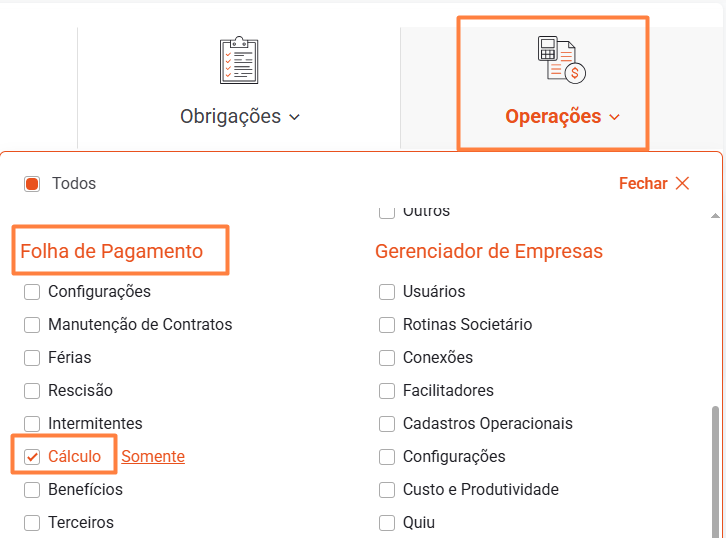Check the Manutenção de Contratos checkbox

pos(32,325)
